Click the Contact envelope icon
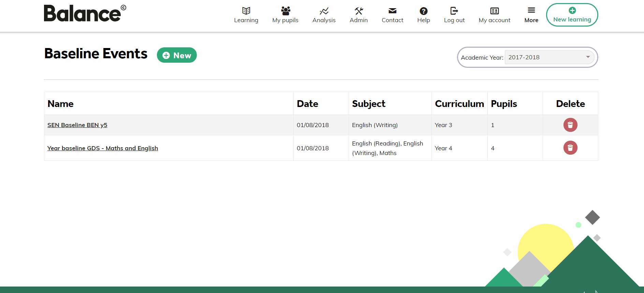 coord(392,11)
